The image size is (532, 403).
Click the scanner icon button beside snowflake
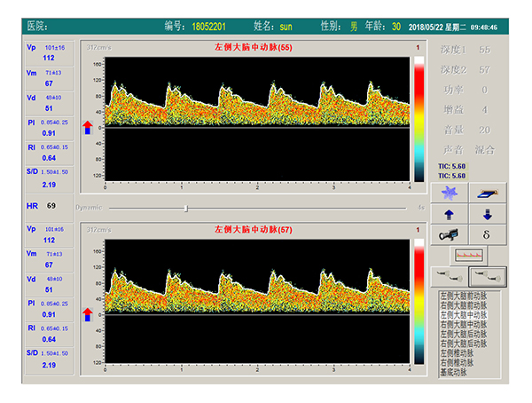click(485, 193)
